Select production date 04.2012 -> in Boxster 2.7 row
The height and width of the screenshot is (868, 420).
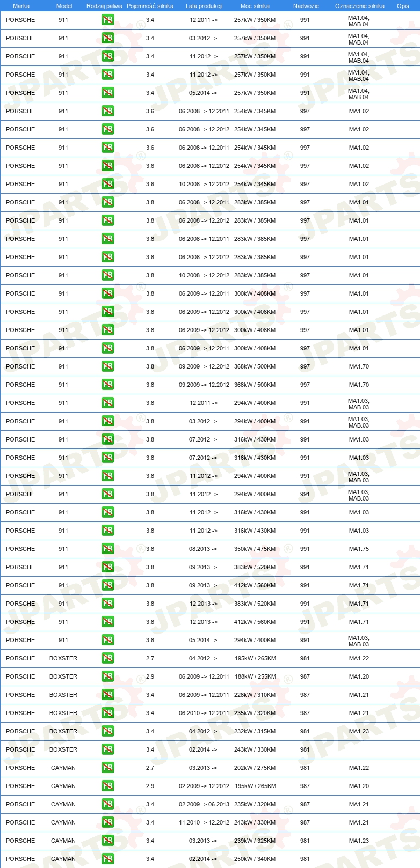(x=203, y=658)
